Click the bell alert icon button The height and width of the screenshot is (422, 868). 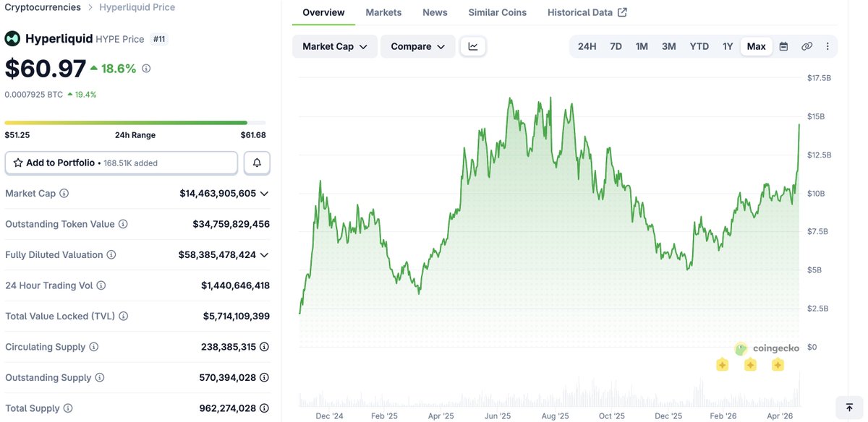[x=257, y=163]
